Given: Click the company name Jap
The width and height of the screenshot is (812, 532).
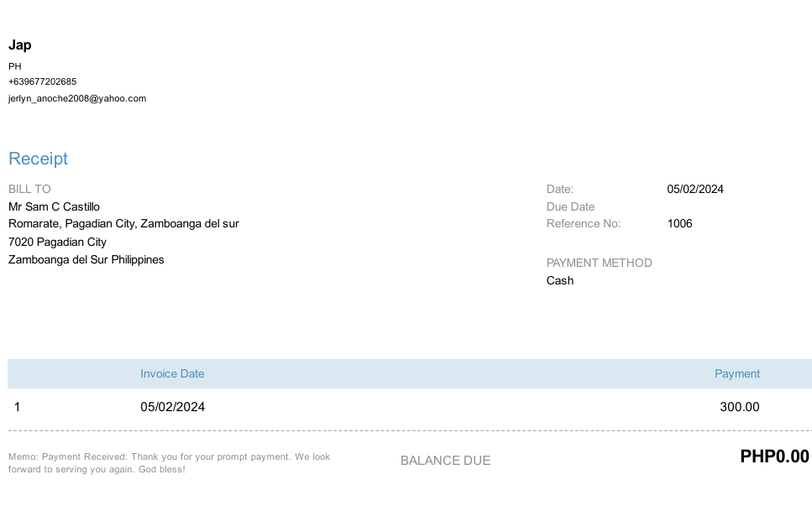Looking at the screenshot, I should click(x=20, y=45).
